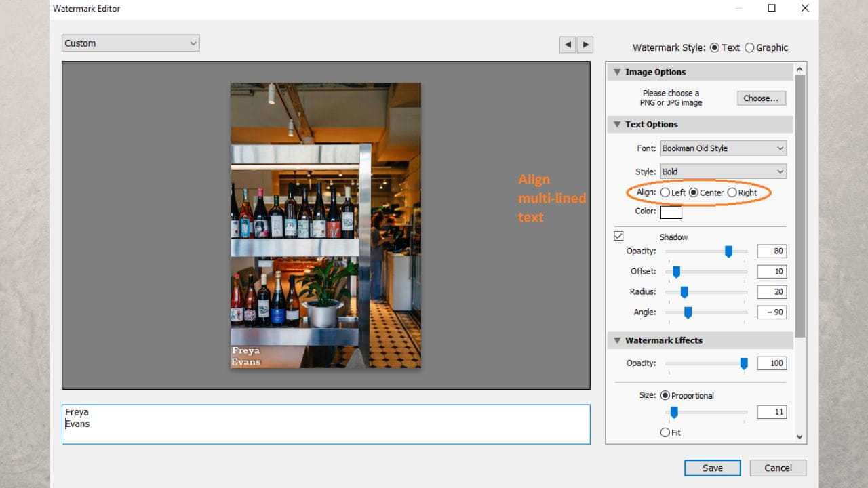Viewport: 868px width, 488px height.
Task: Click the photo preview image
Action: (326, 225)
